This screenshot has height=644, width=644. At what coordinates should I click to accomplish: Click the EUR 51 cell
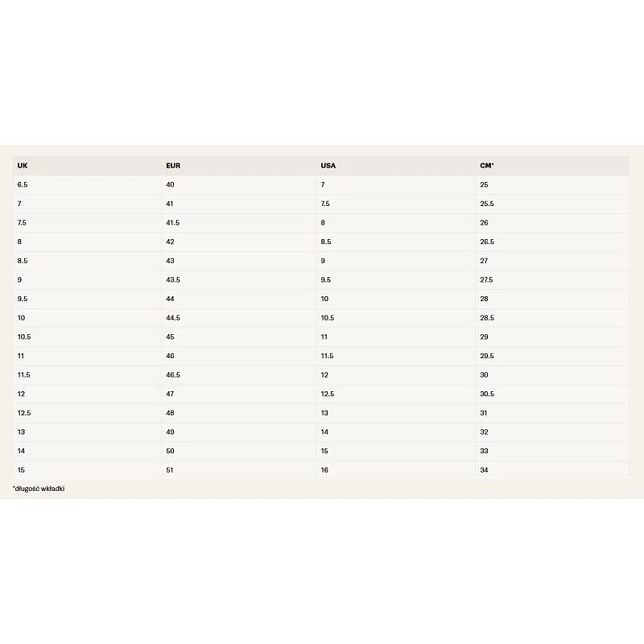tap(170, 470)
